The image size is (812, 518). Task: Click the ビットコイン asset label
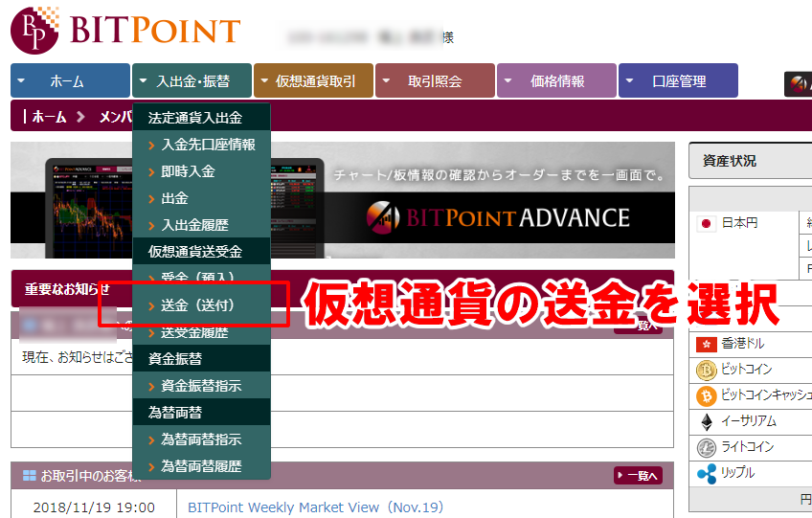(746, 370)
